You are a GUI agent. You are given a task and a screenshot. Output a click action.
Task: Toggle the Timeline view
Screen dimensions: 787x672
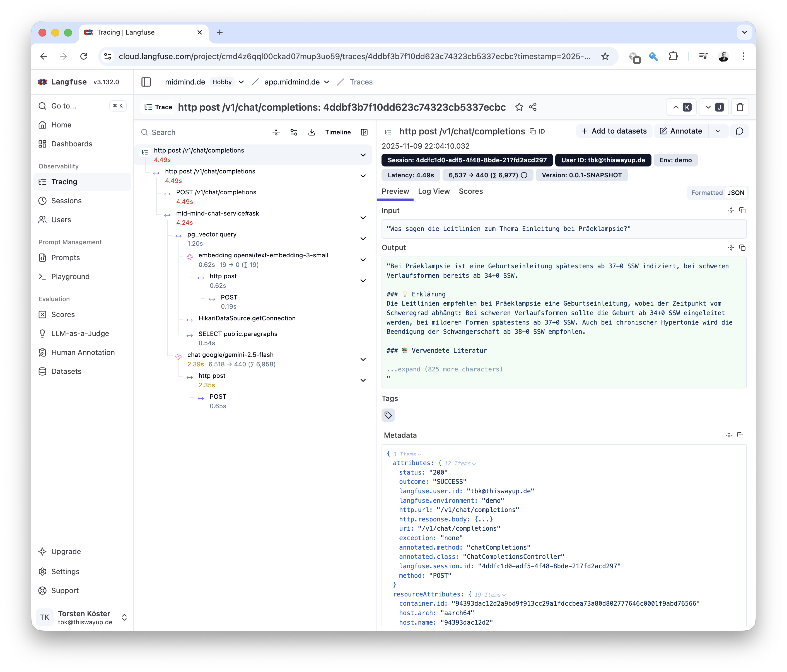click(x=338, y=132)
